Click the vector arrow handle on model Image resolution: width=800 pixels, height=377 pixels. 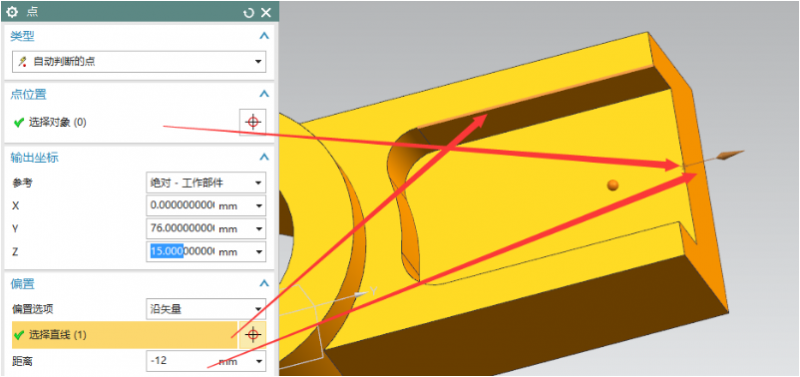click(x=732, y=154)
